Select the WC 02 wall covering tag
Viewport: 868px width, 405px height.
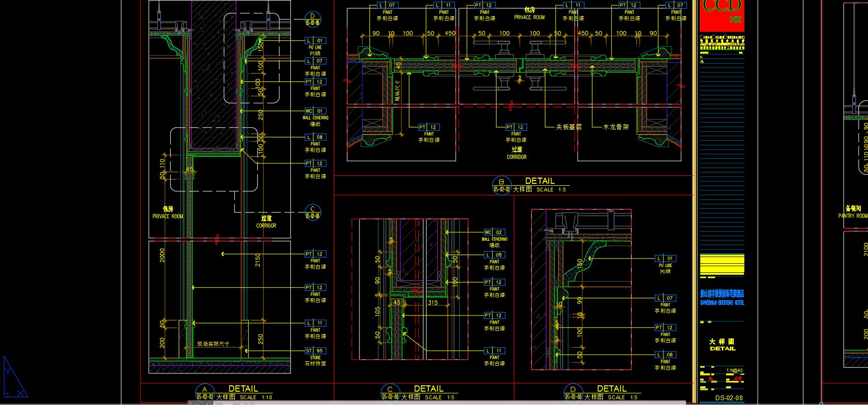[494, 232]
